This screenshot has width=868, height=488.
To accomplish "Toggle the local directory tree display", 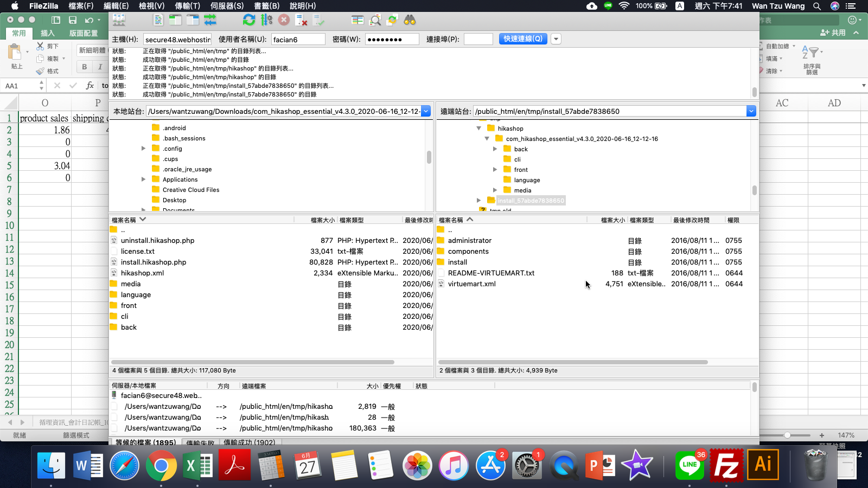I will 175,20.
